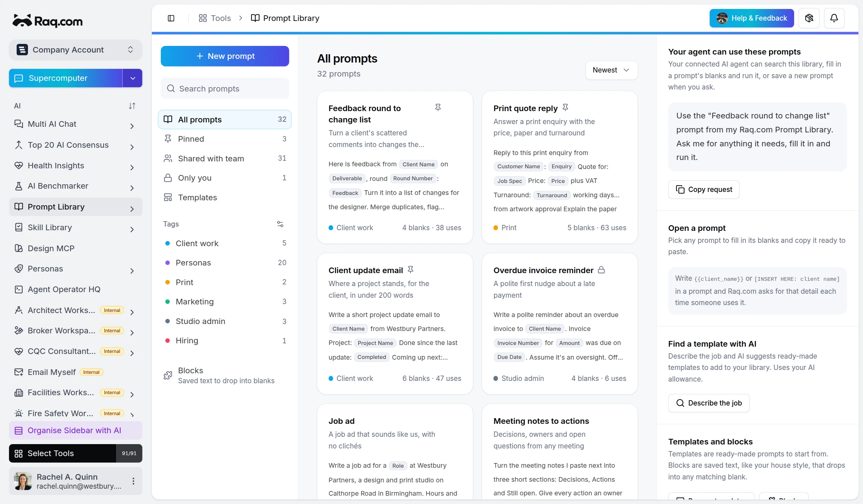This screenshot has height=504, width=863.
Task: Open the Tags settings sliders icon
Action: [280, 224]
